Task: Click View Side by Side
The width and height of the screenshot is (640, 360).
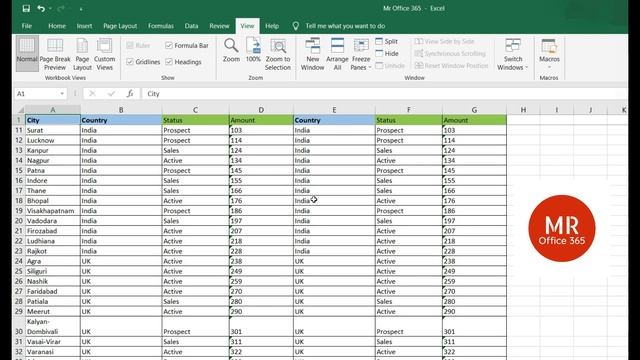Action: (x=444, y=41)
